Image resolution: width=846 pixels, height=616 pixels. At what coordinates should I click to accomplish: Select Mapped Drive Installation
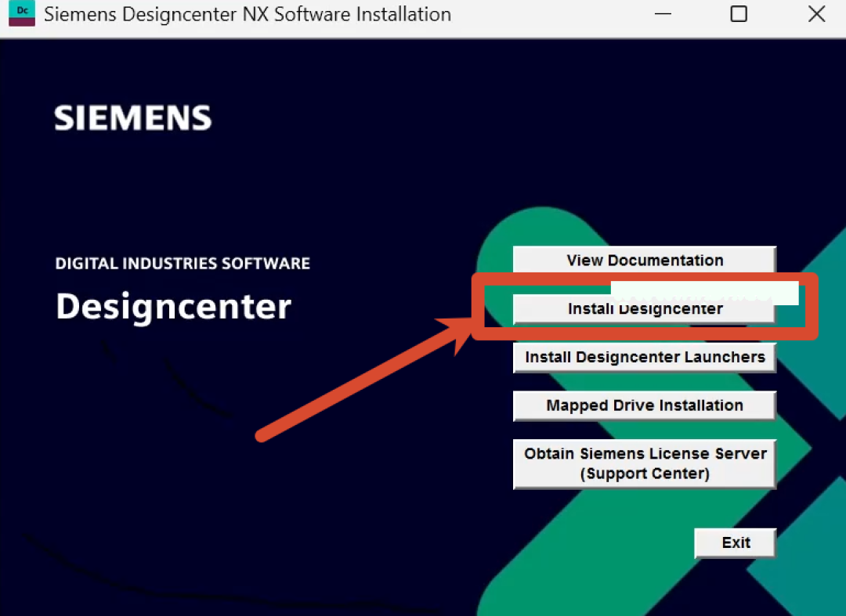pyautogui.click(x=644, y=405)
